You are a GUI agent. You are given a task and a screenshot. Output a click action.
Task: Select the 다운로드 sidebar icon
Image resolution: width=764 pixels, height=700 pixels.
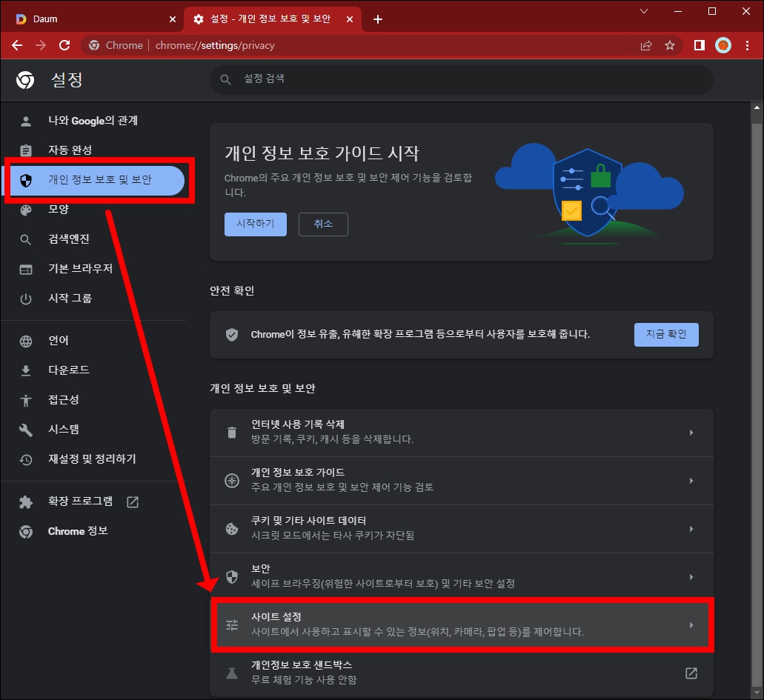[26, 370]
